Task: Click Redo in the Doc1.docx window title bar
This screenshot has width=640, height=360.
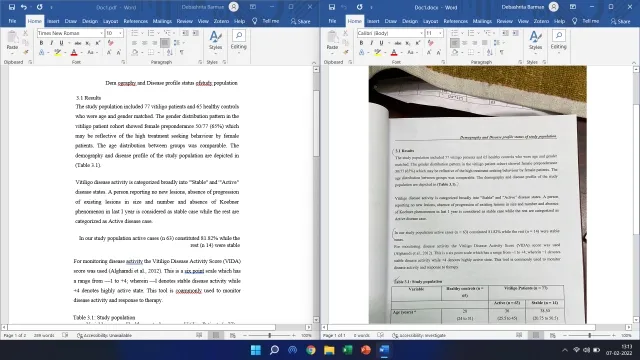Action: [360, 7]
